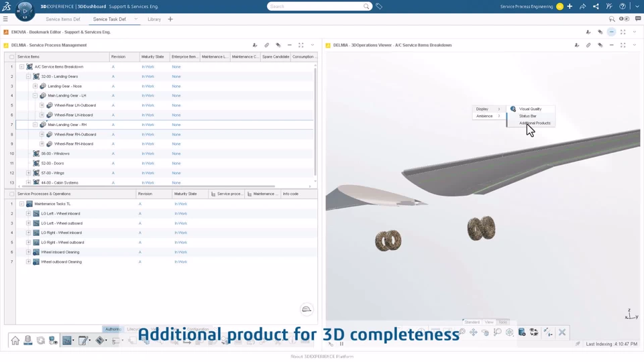Click the database stamp icon in bottom toolbar

coord(28,341)
